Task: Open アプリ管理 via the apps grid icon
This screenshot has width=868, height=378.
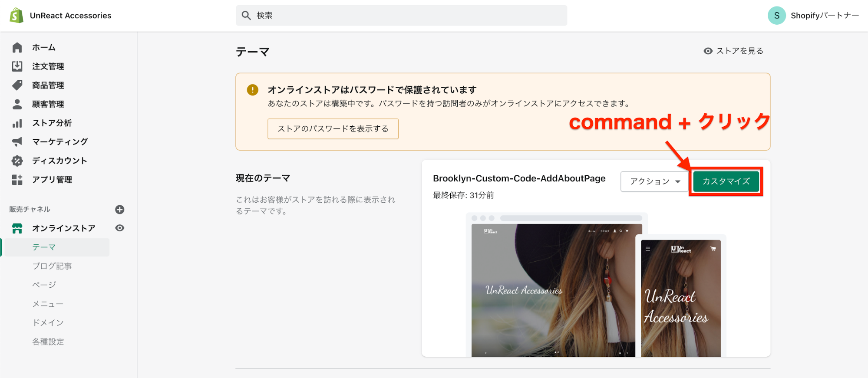Action: [x=17, y=180]
